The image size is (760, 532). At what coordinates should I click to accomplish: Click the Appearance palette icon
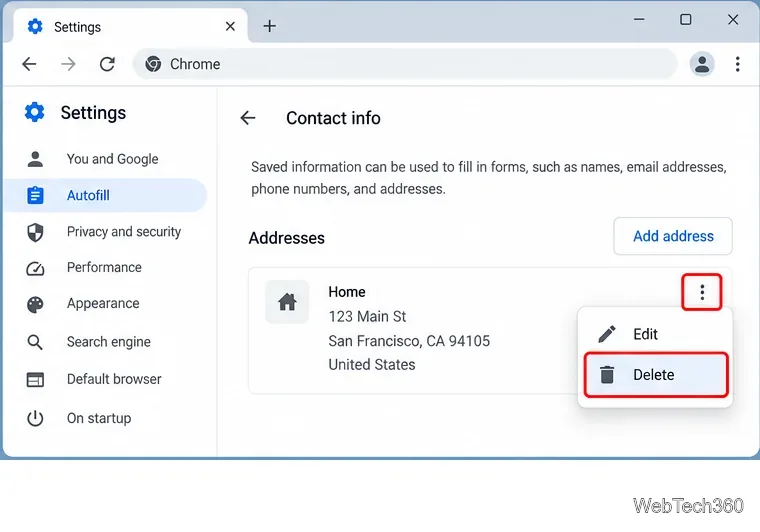pyautogui.click(x=35, y=304)
